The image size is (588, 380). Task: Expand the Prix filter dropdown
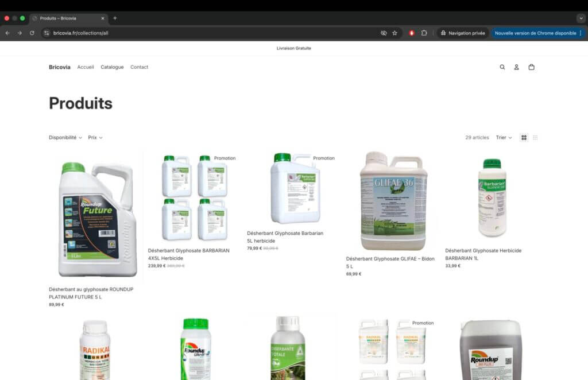click(95, 138)
